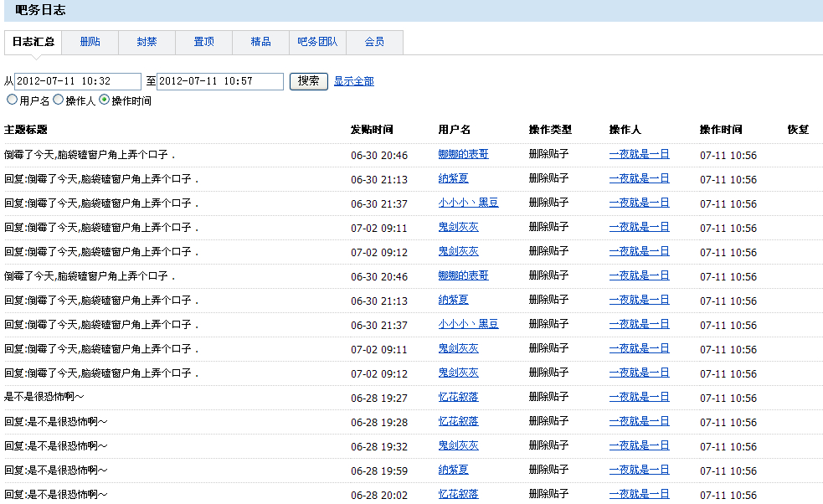The height and width of the screenshot is (504, 823).
Task: Open operator 一夜就是一日 in the 06-28 19:27 row
Action: coord(639,397)
